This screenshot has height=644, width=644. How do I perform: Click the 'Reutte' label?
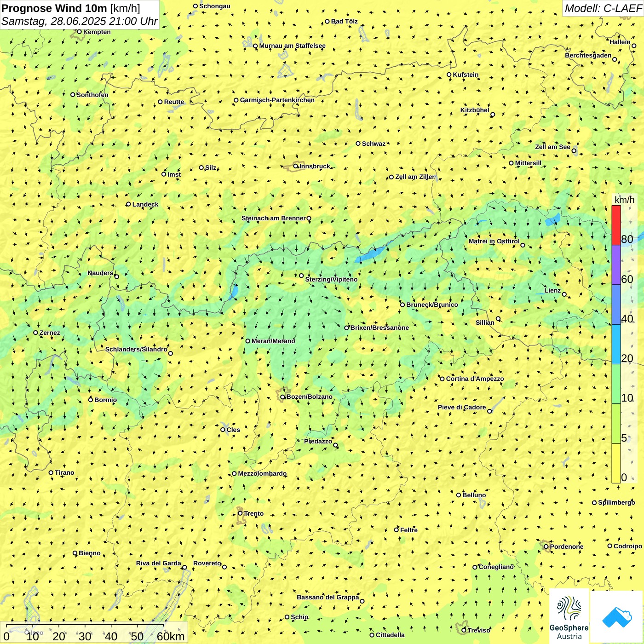[174, 102]
